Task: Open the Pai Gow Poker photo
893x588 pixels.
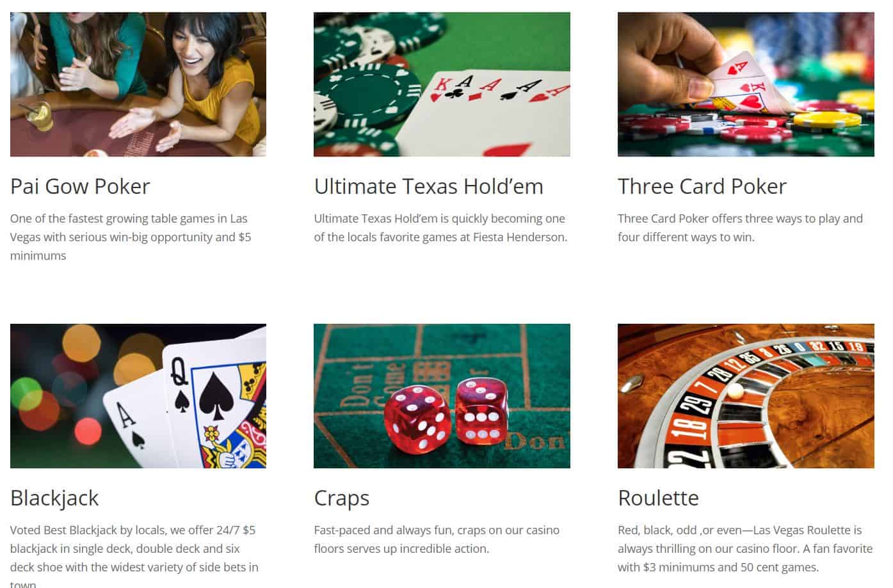Action: tap(138, 84)
